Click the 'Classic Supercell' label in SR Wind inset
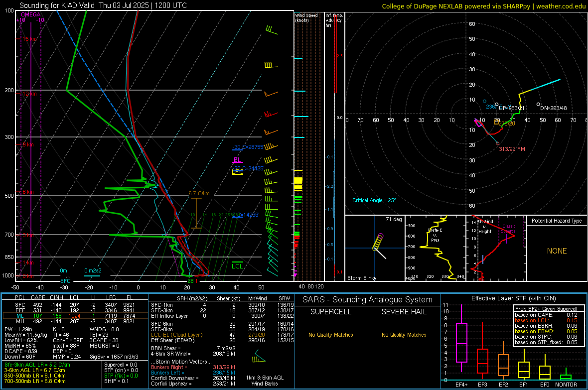The height and width of the screenshot is (390, 588). (x=509, y=229)
